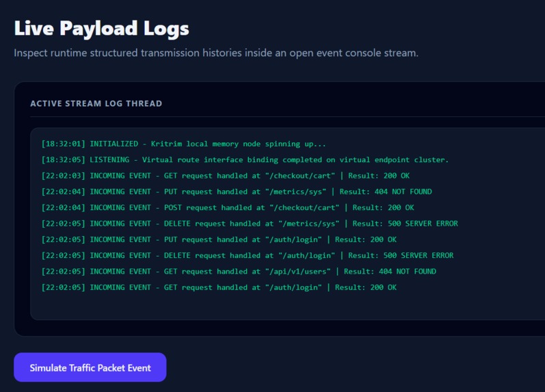Select the GET /api/v1/users 404 line

[239, 272]
